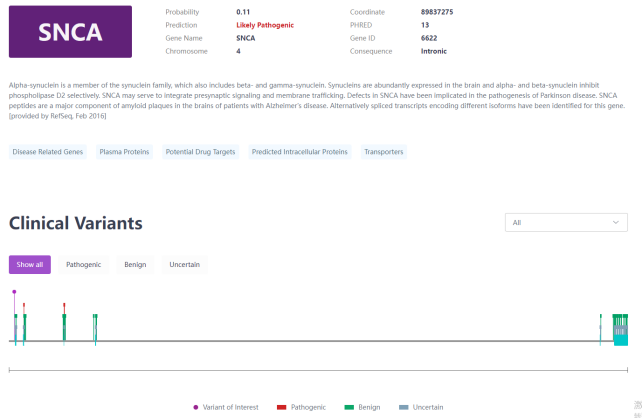Viewport: 642px width, 418px height.
Task: Select the Show all filter tab
Action: tap(29, 264)
